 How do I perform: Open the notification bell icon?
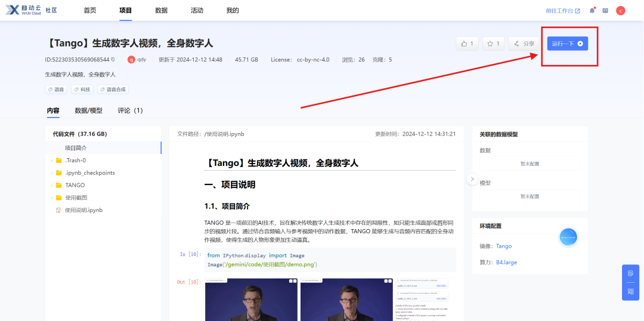tap(592, 11)
